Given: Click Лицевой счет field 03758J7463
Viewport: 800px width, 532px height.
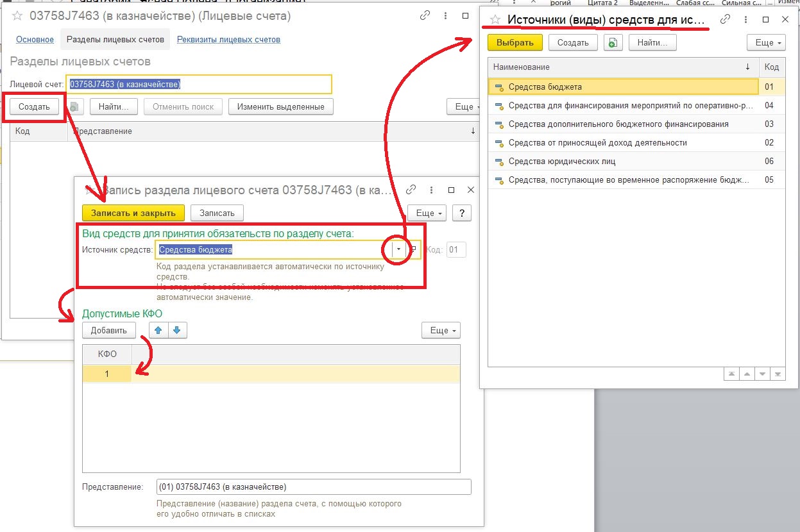Looking at the screenshot, I should click(x=199, y=84).
